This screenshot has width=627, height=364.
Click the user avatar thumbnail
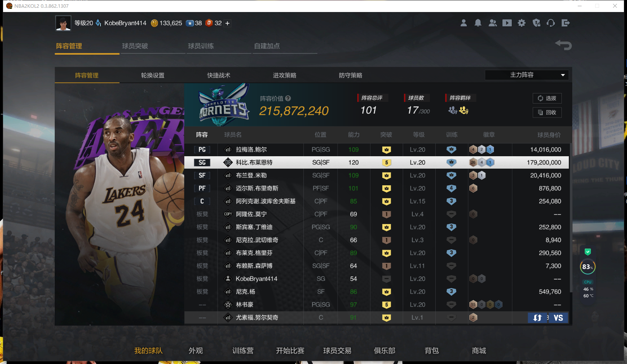point(63,23)
